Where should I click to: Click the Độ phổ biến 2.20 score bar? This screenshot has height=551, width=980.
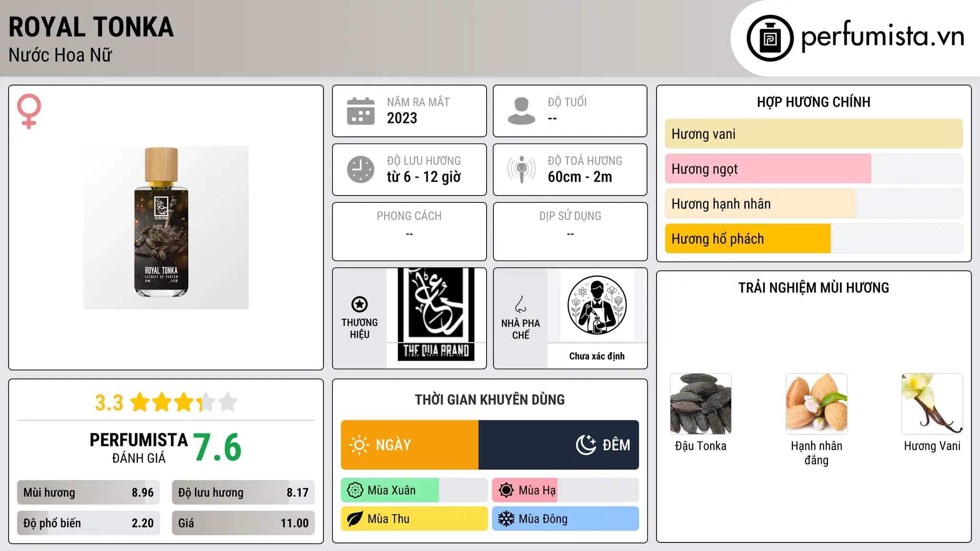point(89,523)
